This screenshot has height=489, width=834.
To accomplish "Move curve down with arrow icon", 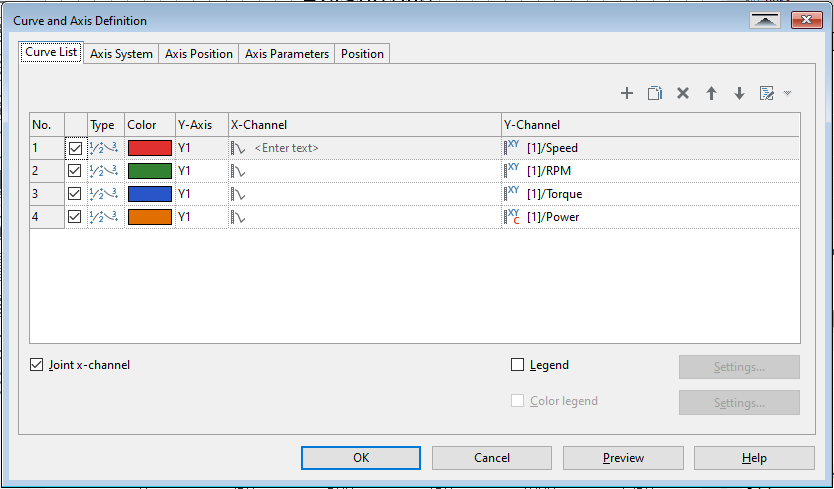I will [x=739, y=93].
